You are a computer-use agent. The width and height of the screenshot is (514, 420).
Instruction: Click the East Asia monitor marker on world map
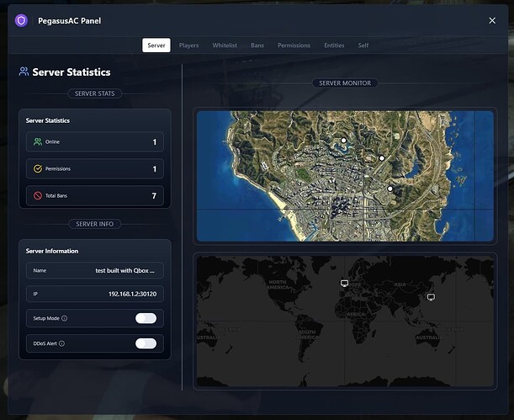431,297
